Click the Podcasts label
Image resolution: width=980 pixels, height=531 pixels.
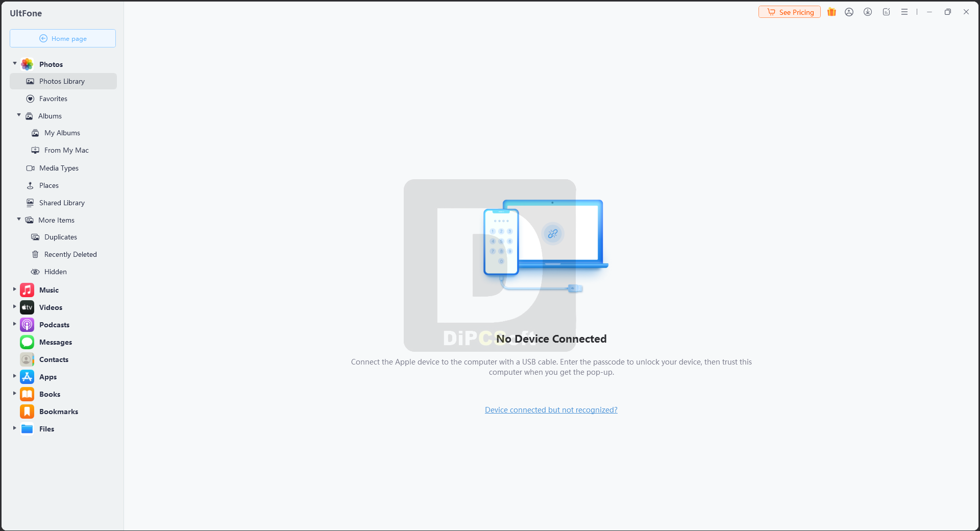point(54,325)
